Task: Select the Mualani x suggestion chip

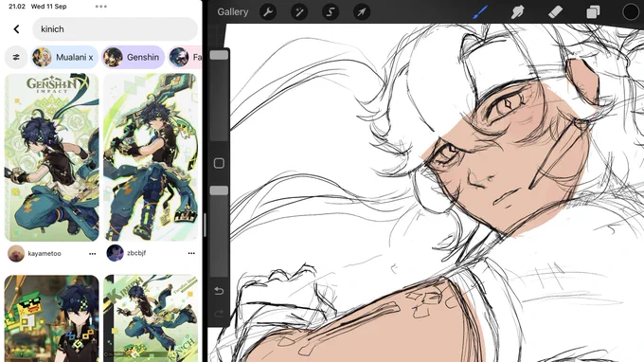Action: click(x=64, y=57)
